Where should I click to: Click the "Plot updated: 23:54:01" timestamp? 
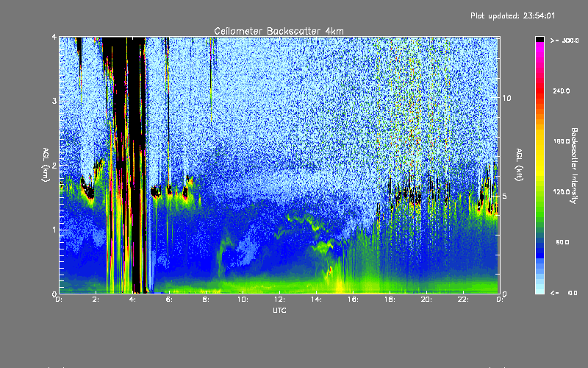(512, 15)
